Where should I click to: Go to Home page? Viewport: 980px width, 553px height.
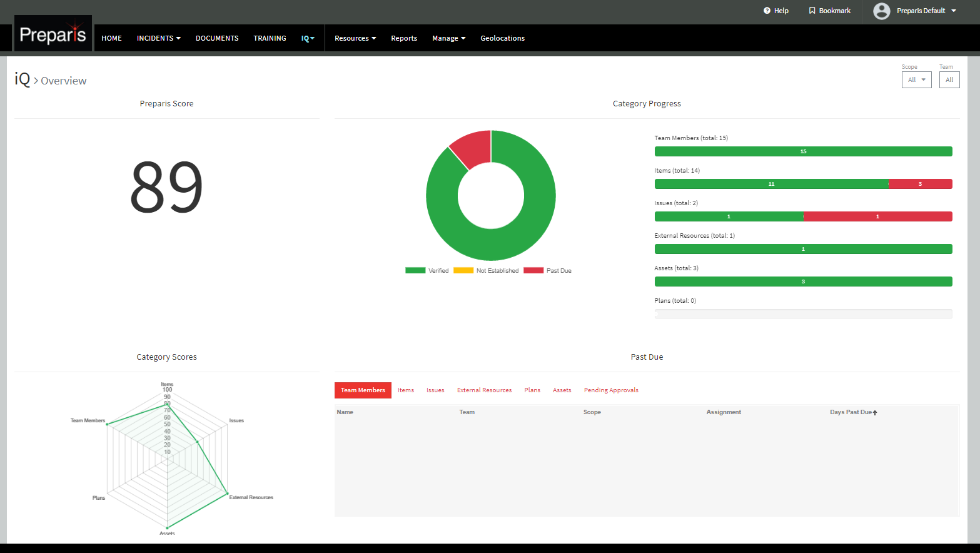pos(112,38)
